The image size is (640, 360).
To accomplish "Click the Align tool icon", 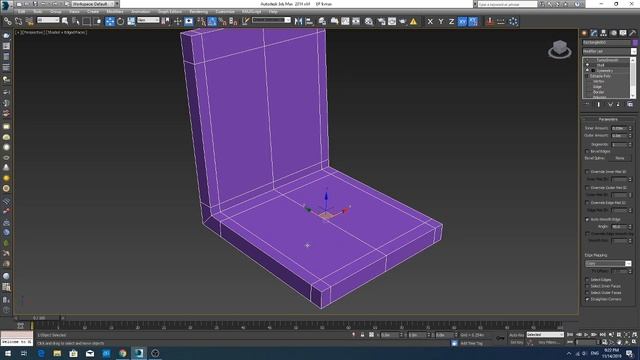I will tap(309, 21).
